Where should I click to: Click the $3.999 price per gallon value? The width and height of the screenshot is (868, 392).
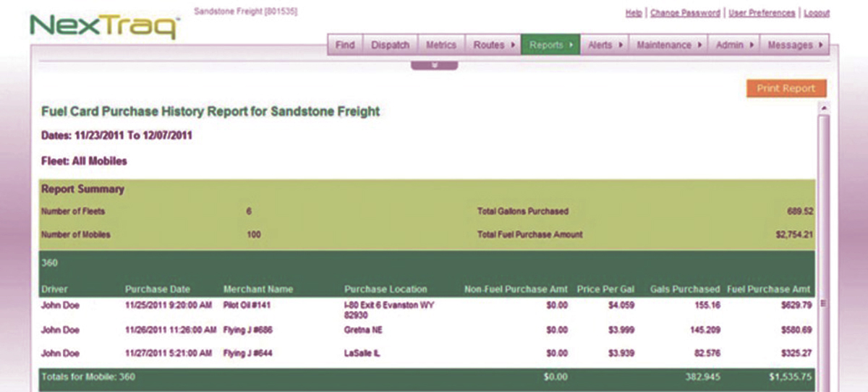pyautogui.click(x=622, y=330)
